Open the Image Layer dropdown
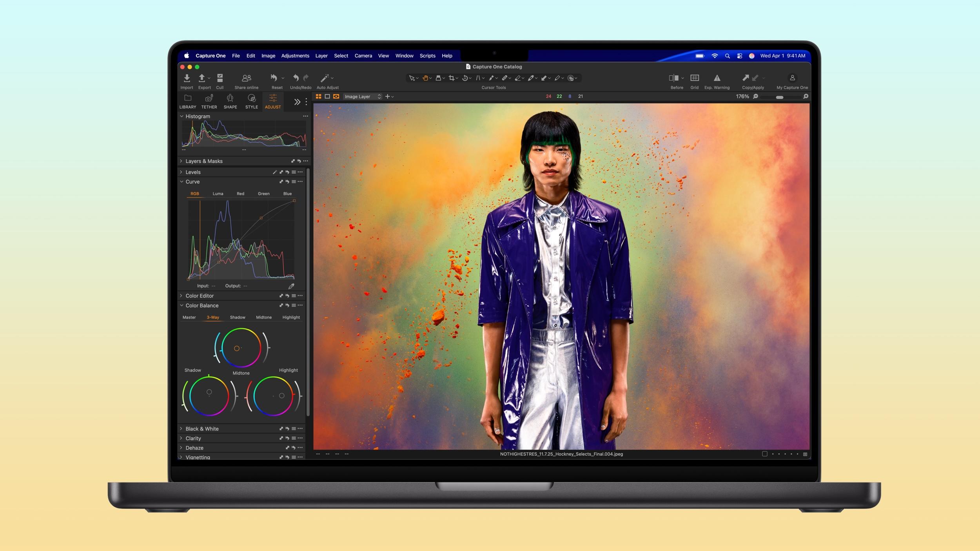The image size is (980, 551). [363, 96]
